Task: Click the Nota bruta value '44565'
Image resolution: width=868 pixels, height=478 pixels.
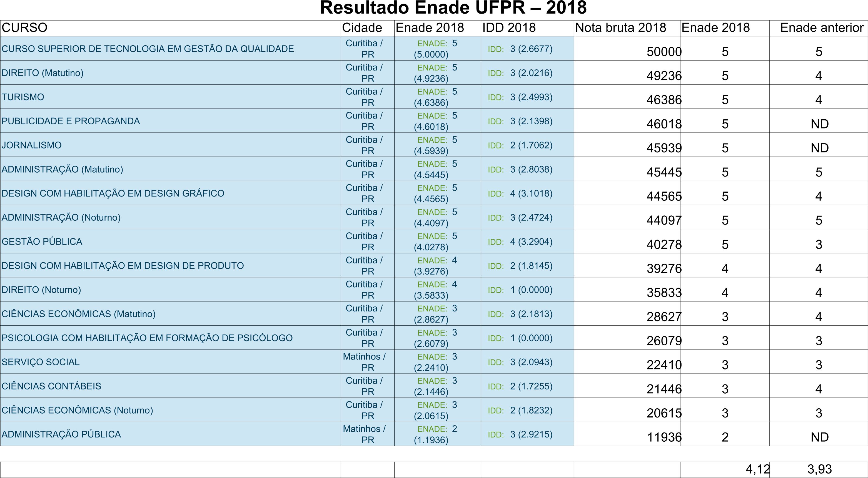Action: pyautogui.click(x=664, y=196)
